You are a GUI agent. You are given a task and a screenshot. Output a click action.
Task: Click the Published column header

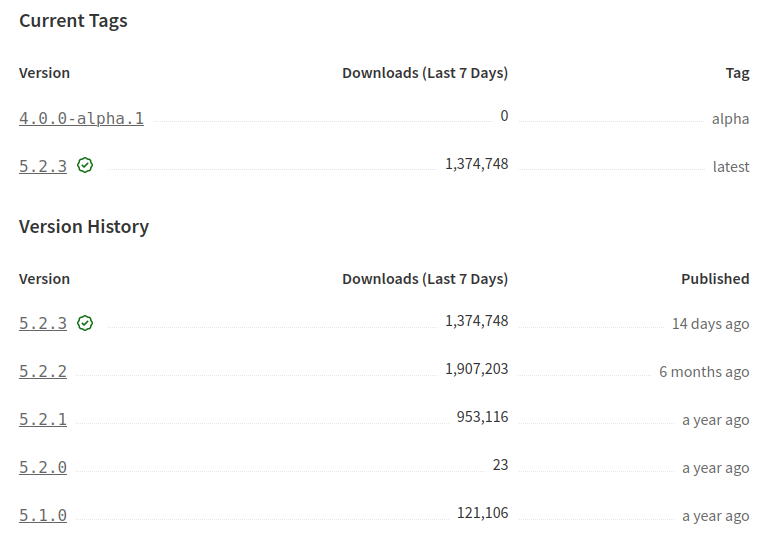point(715,279)
